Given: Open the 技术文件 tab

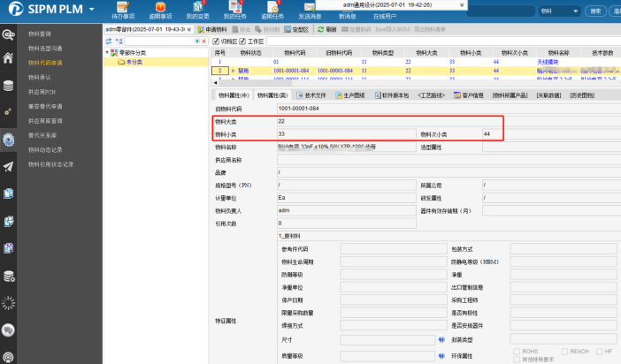Looking at the screenshot, I should (x=311, y=95).
